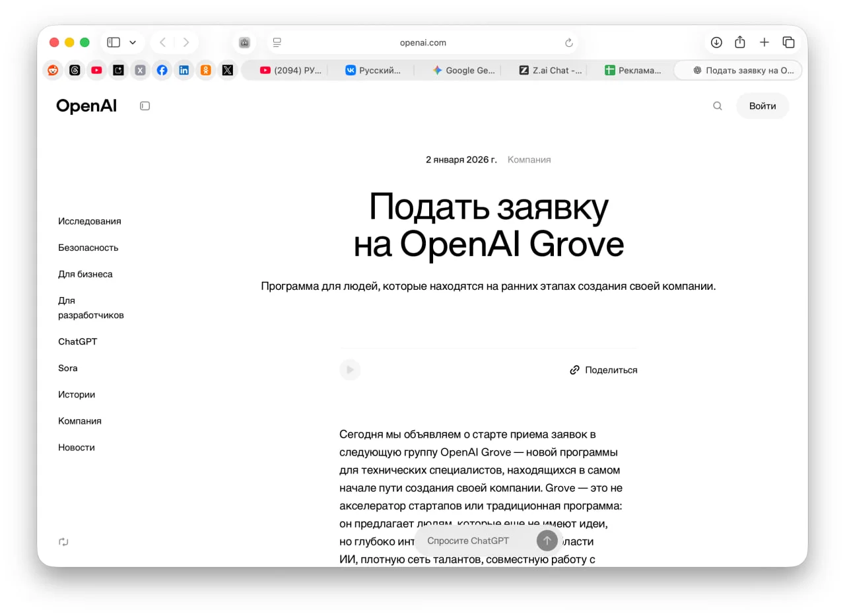Switch to the Google Gemini tab
845x616 pixels.
point(463,70)
